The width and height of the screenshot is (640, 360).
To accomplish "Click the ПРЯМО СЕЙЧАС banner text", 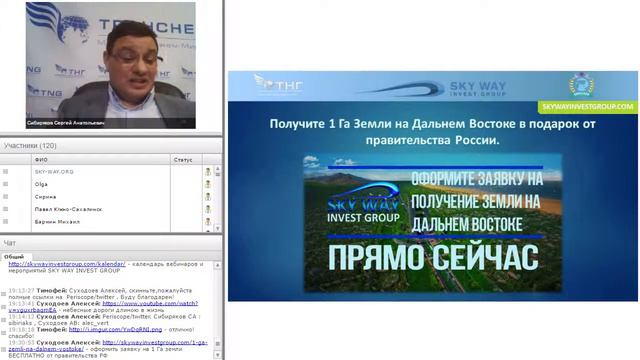I will (x=433, y=257).
